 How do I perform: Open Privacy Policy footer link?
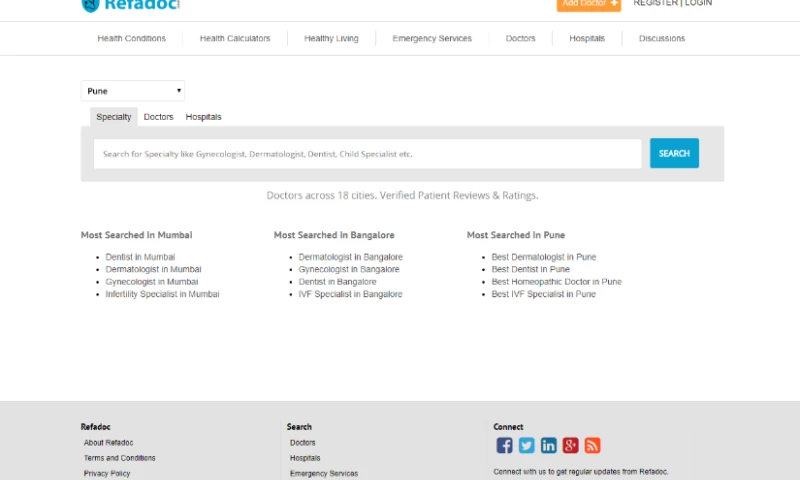pyautogui.click(x=107, y=473)
